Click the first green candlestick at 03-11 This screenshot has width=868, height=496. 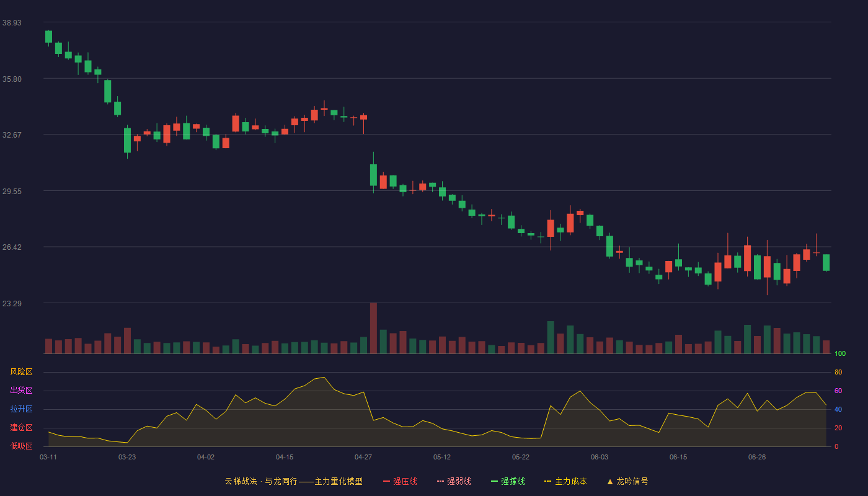pos(48,37)
